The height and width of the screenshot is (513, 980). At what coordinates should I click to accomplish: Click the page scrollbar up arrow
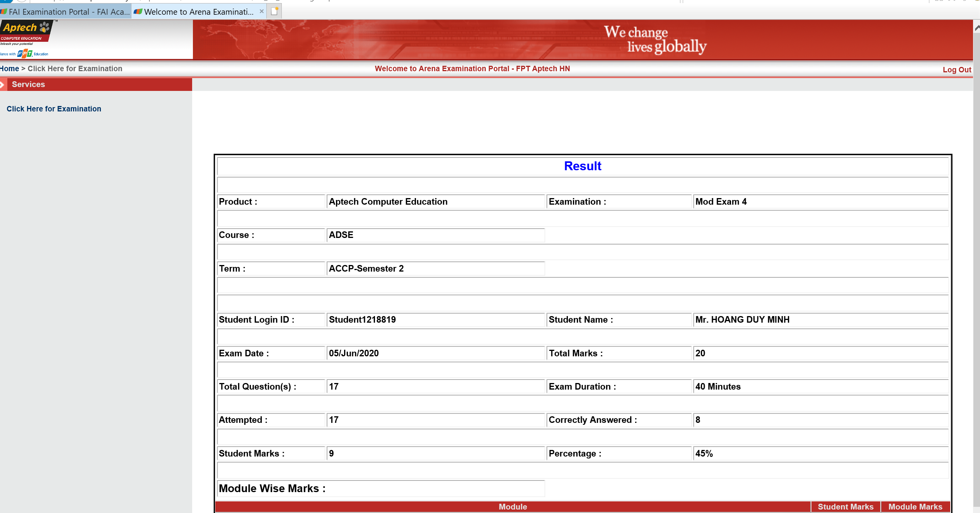(x=977, y=28)
